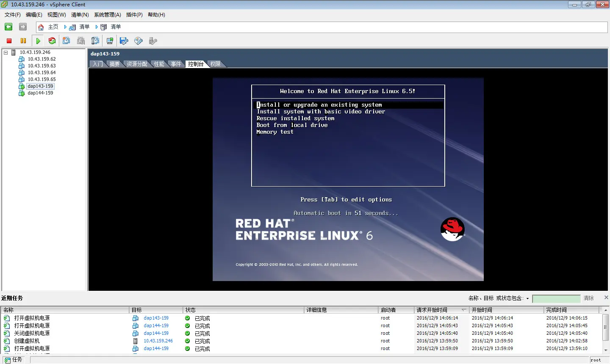
Task: Click the revert to snapshot icon
Action: click(x=81, y=41)
